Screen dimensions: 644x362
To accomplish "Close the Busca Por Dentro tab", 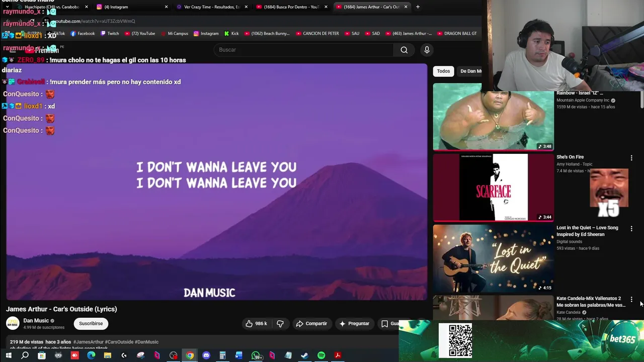I will pos(326,7).
